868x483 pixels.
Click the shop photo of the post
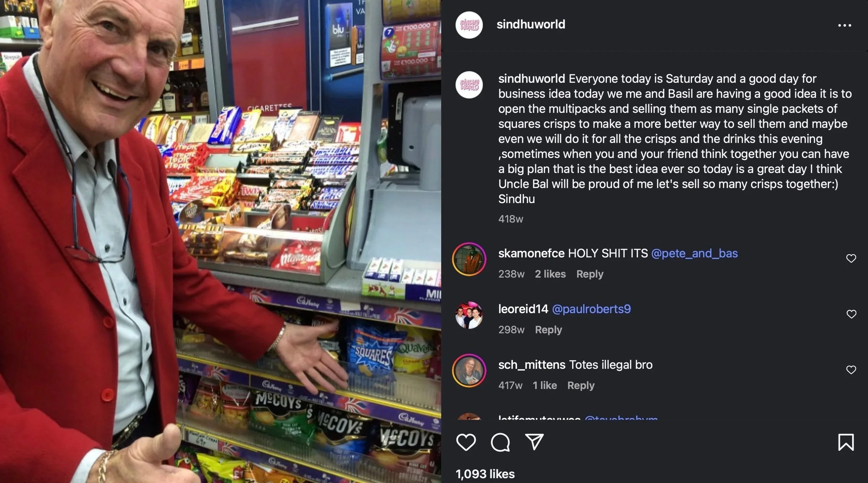click(x=220, y=242)
